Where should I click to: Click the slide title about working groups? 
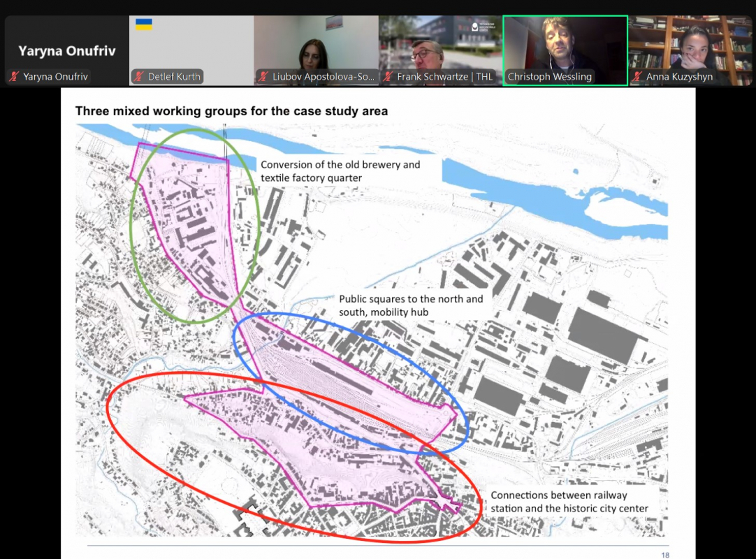point(231,111)
